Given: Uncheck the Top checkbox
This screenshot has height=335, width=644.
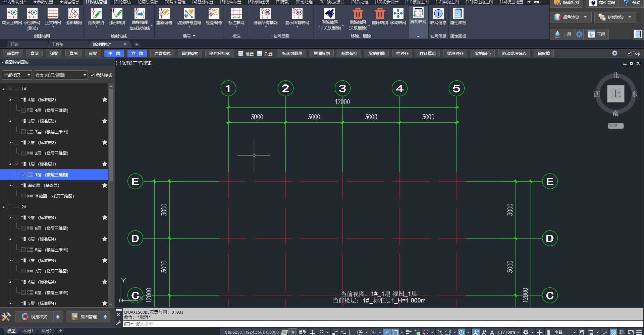Looking at the screenshot, I should pos(629,53).
